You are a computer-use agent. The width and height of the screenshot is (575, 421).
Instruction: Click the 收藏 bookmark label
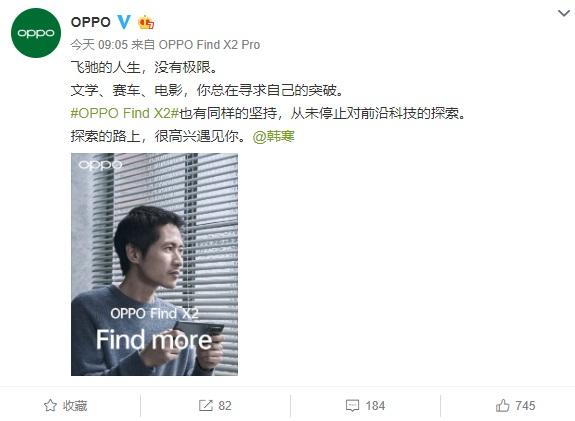pos(75,406)
